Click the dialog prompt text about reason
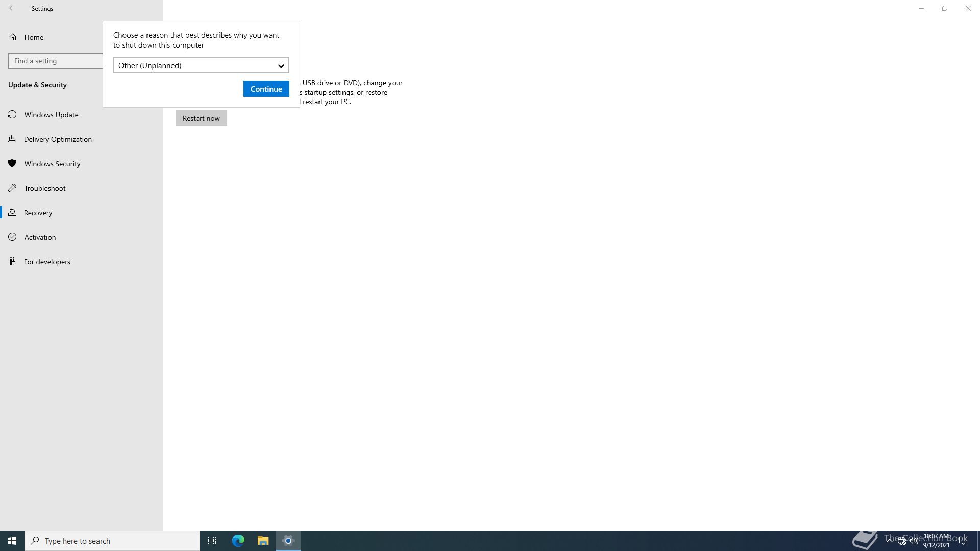980x551 pixels. [x=197, y=40]
